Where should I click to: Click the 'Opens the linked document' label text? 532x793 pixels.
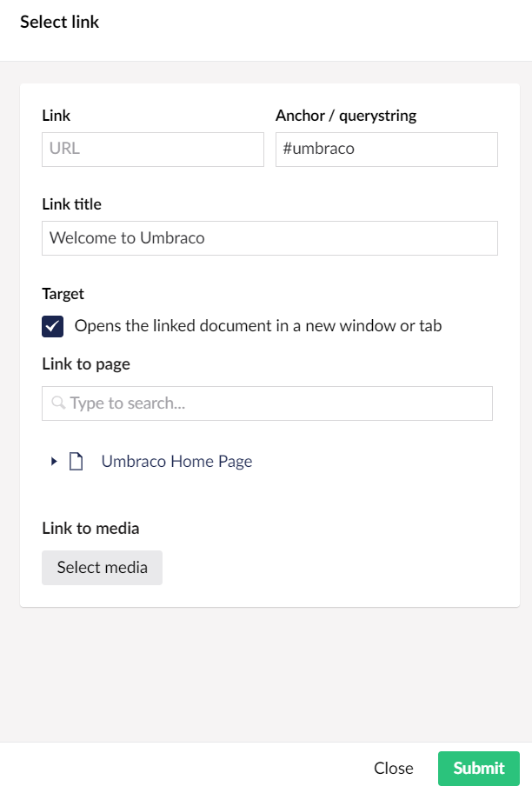pos(258,326)
